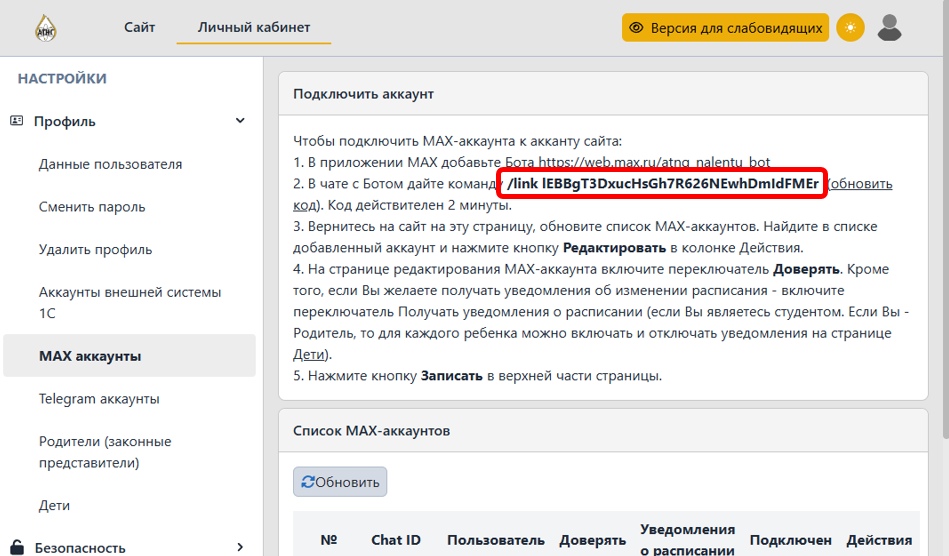This screenshot has width=949, height=556.
Task: Toggle the sun theme icon
Action: point(850,28)
